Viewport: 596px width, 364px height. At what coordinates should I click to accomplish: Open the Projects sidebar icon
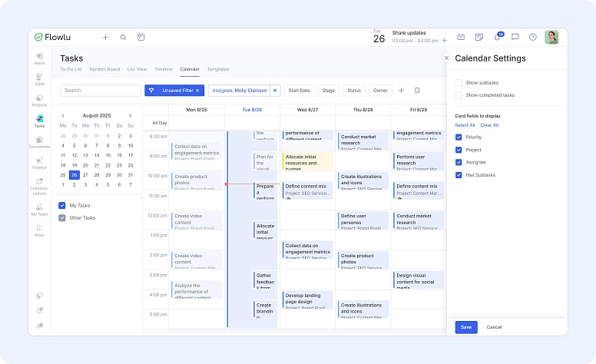(x=39, y=99)
